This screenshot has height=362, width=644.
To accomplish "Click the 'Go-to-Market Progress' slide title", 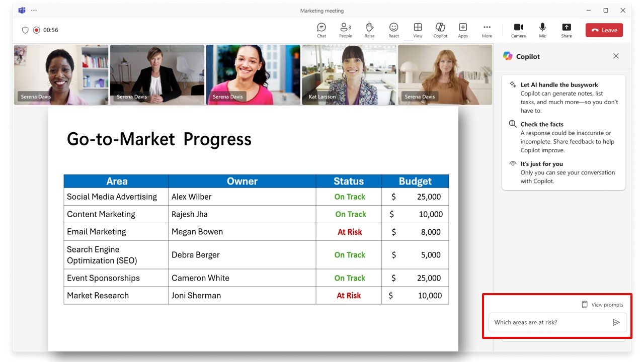I will pyautogui.click(x=159, y=139).
